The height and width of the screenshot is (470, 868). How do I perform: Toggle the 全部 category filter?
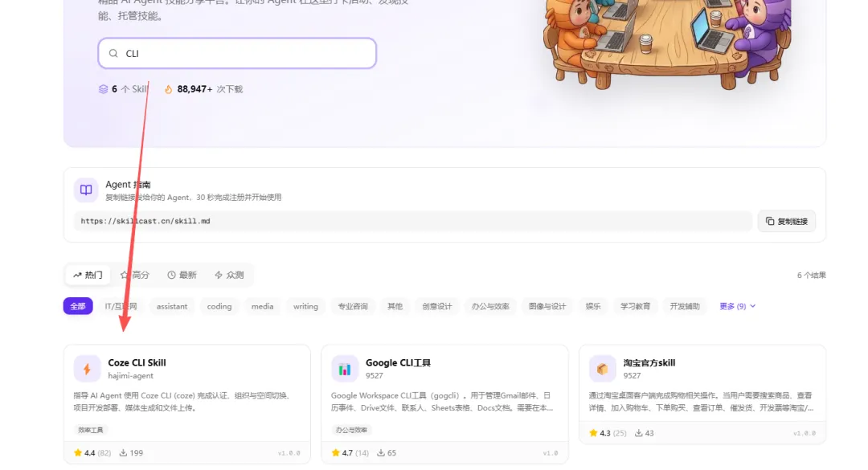tap(77, 306)
